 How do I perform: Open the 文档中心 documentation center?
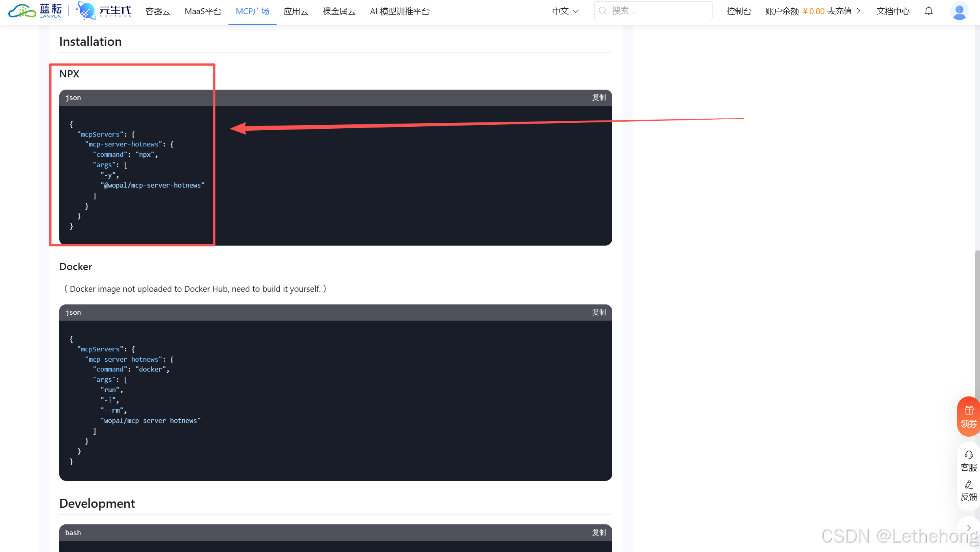[x=892, y=11]
